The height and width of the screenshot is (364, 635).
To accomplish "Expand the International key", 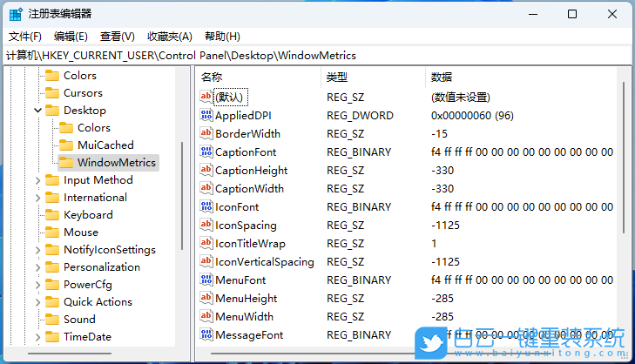I will [37, 198].
